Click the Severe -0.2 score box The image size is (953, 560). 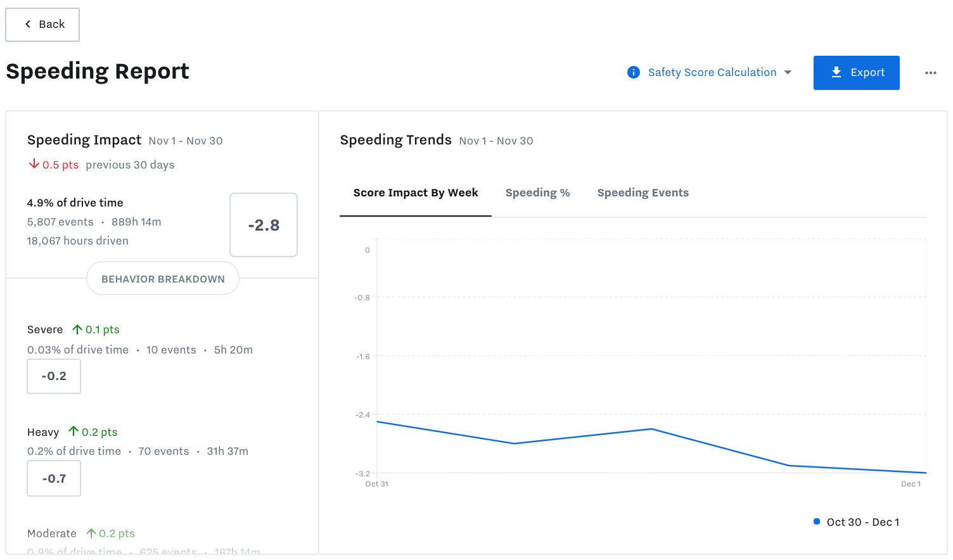point(54,376)
